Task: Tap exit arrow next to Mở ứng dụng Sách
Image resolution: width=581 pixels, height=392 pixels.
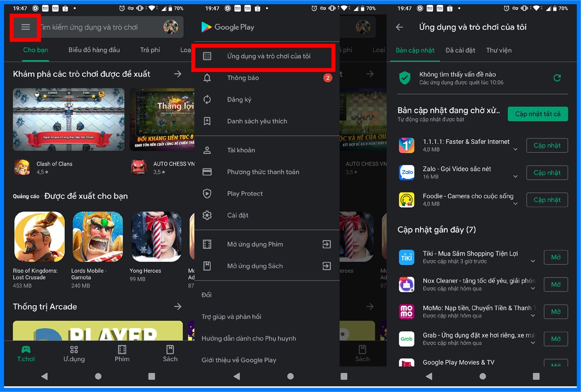Action: pyautogui.click(x=327, y=266)
